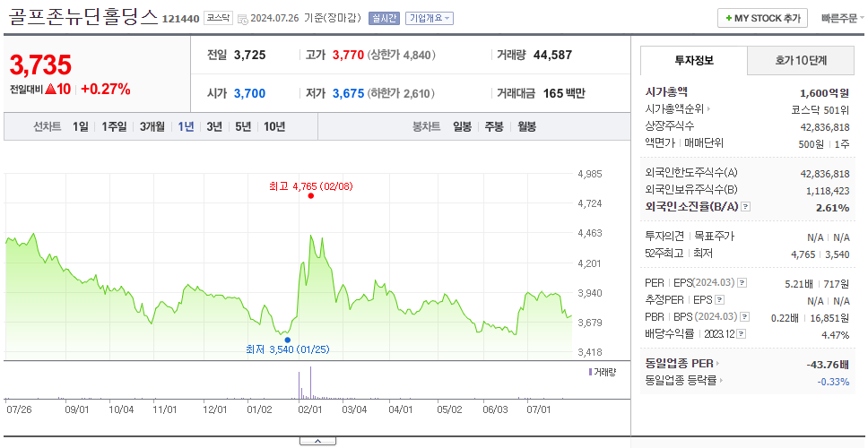Select the 3개월 line chart period

coord(152,126)
